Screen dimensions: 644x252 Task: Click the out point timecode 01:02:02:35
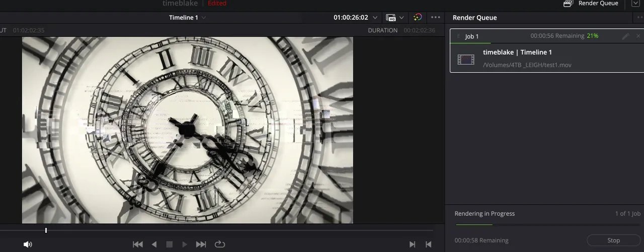(29, 30)
